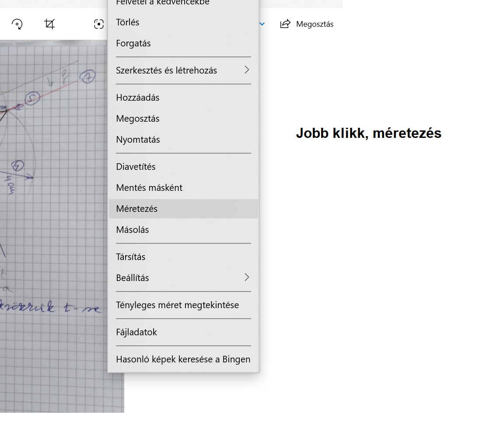Choose 'Mentés másként' from the menu

point(149,188)
